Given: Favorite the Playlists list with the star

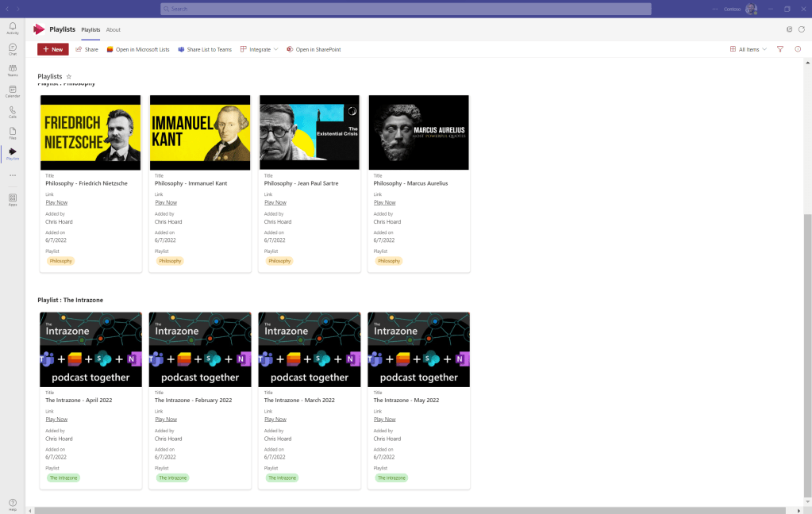Looking at the screenshot, I should pyautogui.click(x=69, y=76).
